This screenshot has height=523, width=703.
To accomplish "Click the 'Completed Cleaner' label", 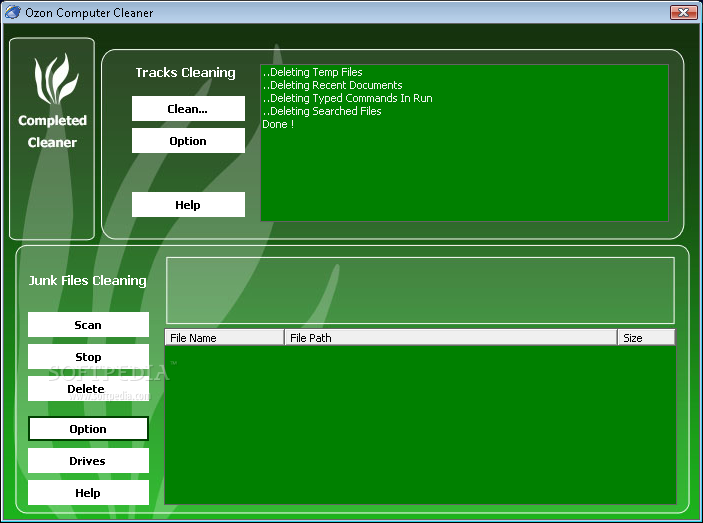I will click(x=52, y=131).
